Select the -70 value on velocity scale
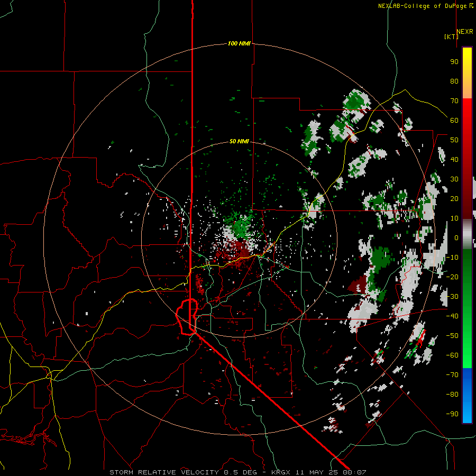This screenshot has height=476, width=476. pyautogui.click(x=452, y=375)
